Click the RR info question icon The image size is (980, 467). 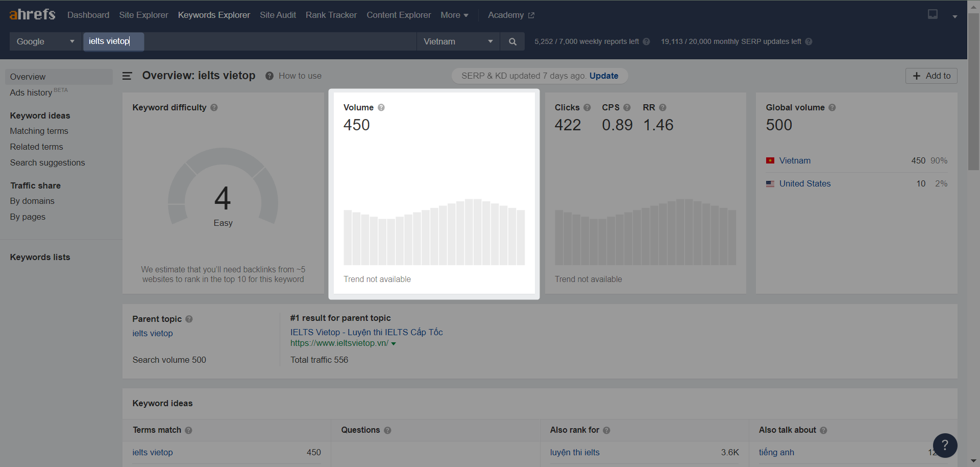[663, 107]
